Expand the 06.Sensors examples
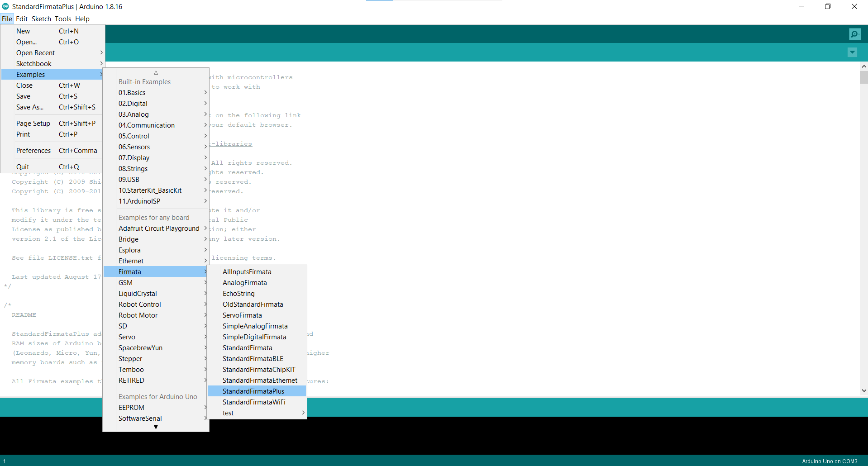The image size is (868, 466). [156, 147]
